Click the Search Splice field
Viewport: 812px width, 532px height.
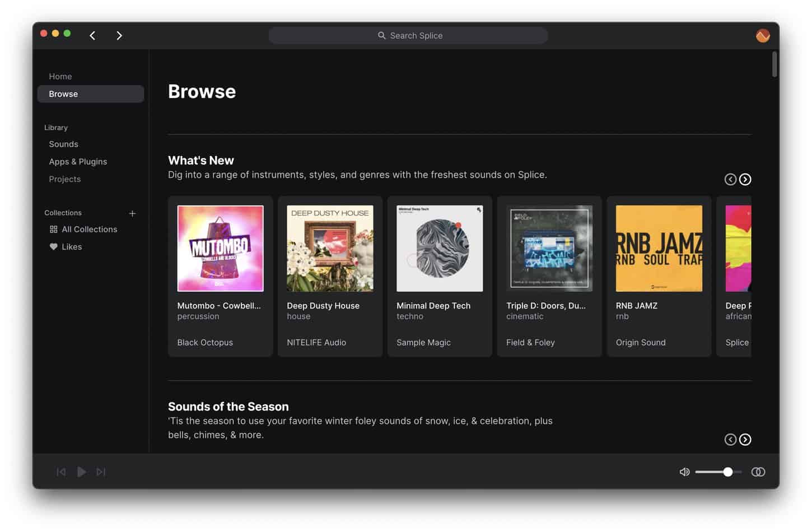pos(408,35)
